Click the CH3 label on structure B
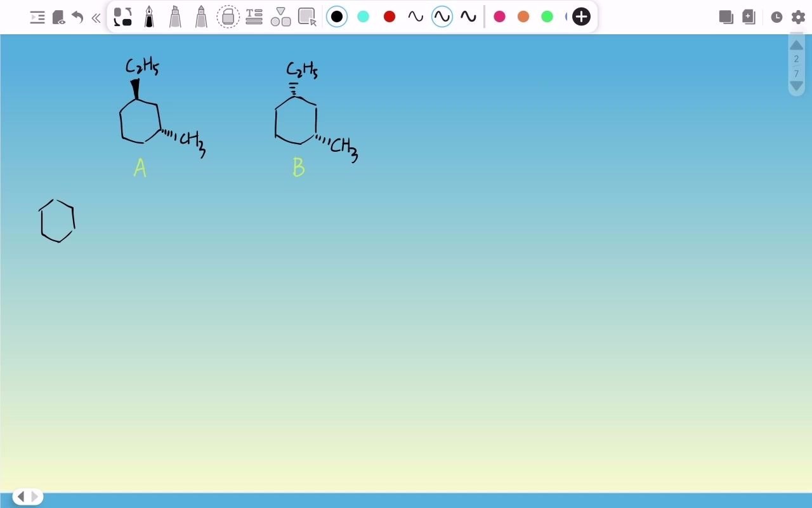Screen dimensions: 812x508 click(344, 150)
